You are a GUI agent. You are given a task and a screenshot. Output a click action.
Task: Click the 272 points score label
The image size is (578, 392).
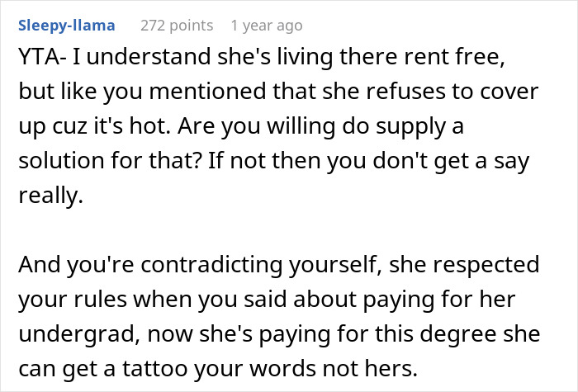(177, 26)
